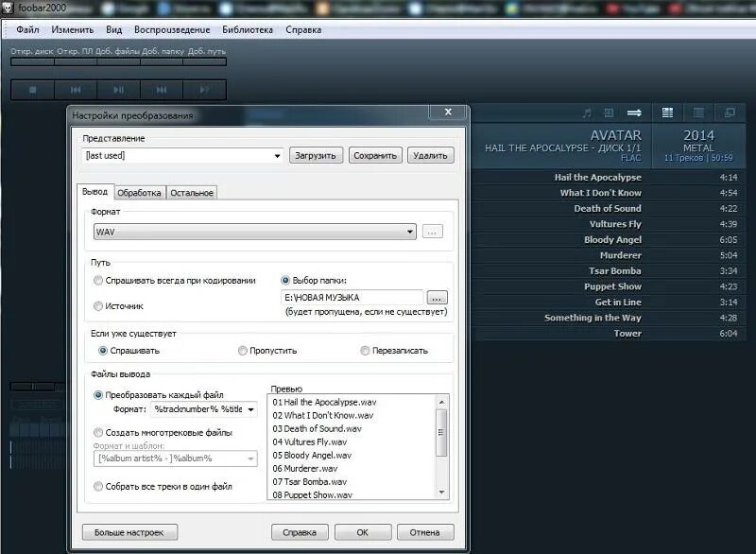The image size is (756, 554).
Task: Switch to the Вывод tab
Action: (x=95, y=192)
